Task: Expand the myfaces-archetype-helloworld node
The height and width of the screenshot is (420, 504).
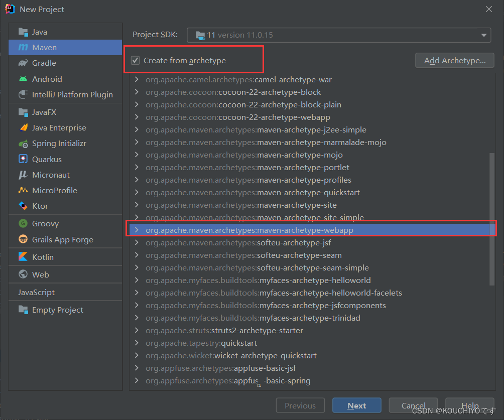Action: [x=137, y=280]
